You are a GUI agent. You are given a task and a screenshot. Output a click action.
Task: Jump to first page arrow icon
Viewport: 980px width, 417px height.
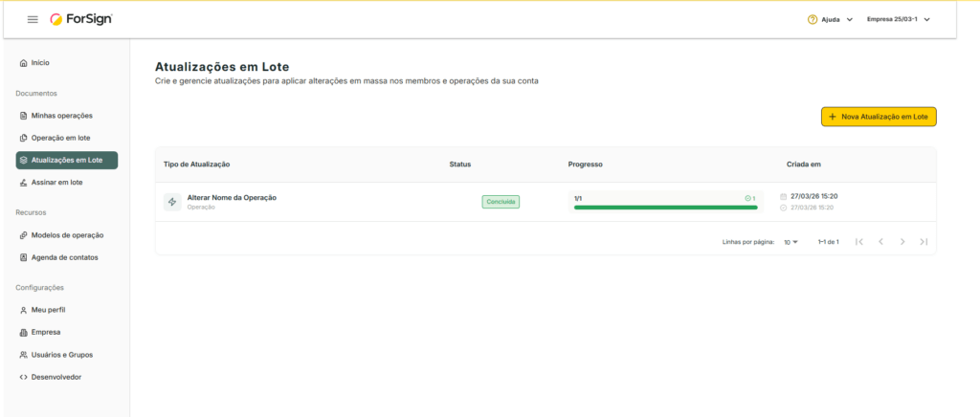point(859,242)
